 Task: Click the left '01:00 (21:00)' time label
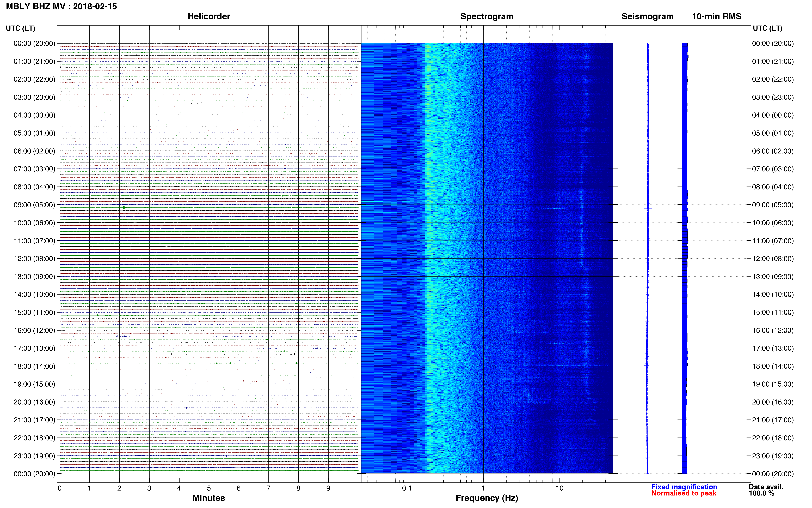pos(34,62)
